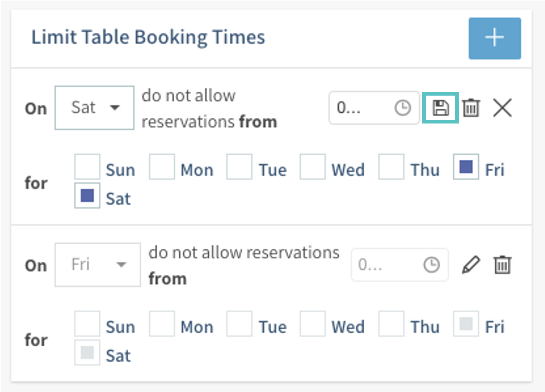
Task: Open time picker clock in Fri rule
Action: (431, 264)
